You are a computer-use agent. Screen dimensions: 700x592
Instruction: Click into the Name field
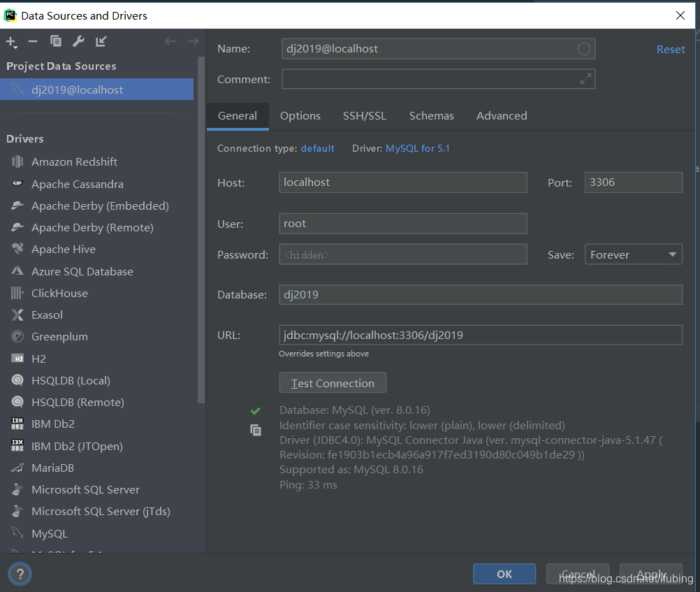coord(439,49)
